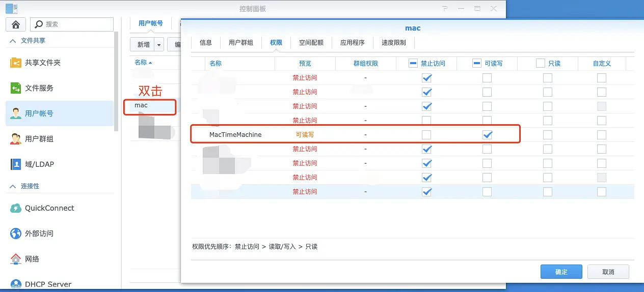Image resolution: width=644 pixels, height=292 pixels.
Task: Click the MacTimeMachine folder name
Action: coord(235,134)
